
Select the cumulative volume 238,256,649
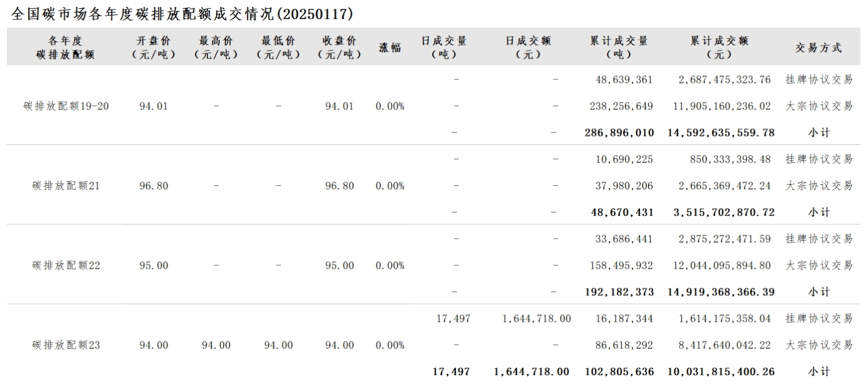(x=621, y=106)
